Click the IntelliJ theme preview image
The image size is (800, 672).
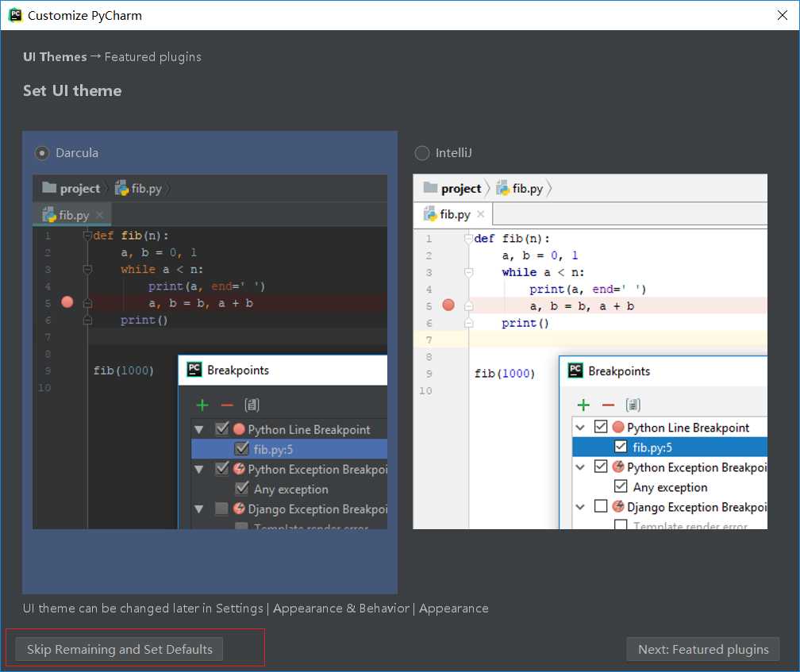coord(590,351)
